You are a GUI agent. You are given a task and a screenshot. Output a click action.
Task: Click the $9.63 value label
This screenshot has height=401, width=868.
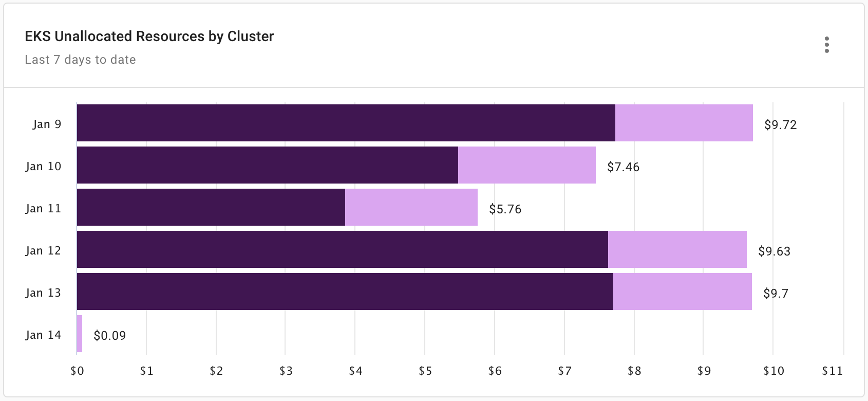[x=774, y=251]
